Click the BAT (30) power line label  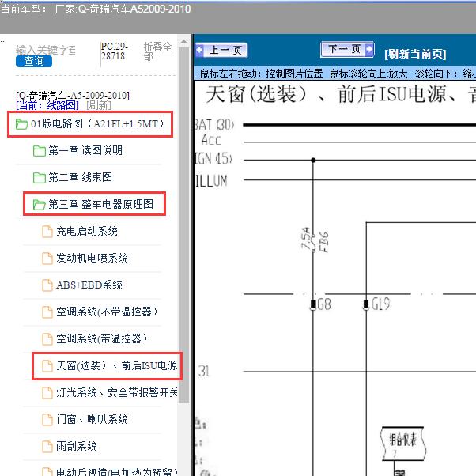[x=214, y=125]
